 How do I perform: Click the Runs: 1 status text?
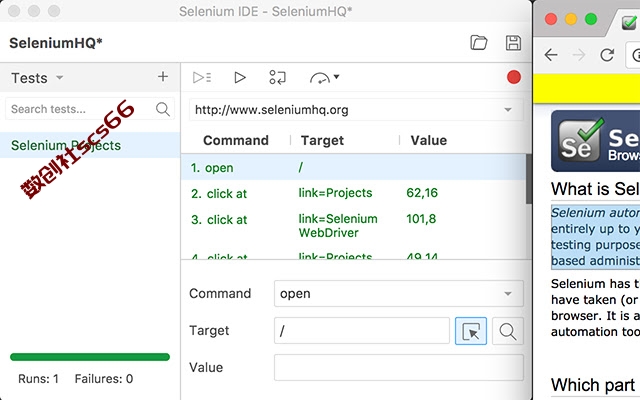38,379
